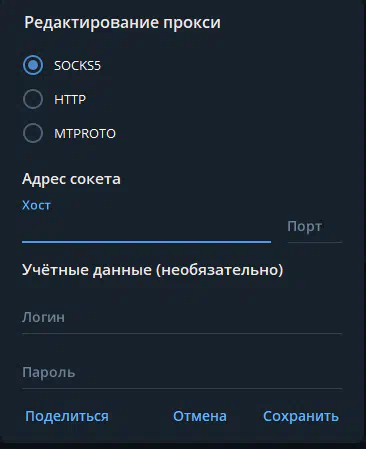Screen dimensions: 366x449
Task: Switch proxy type to MTPROTO radio button
Action: tap(33, 133)
